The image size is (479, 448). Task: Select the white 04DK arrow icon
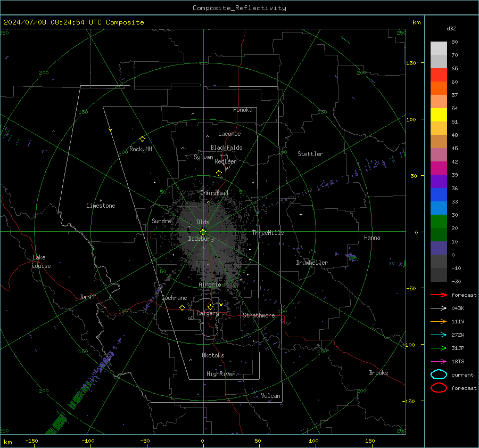tap(439, 308)
